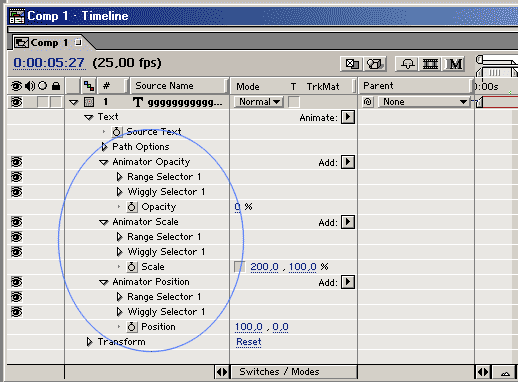Click the Mode column header
The width and height of the screenshot is (518, 382).
(x=248, y=87)
